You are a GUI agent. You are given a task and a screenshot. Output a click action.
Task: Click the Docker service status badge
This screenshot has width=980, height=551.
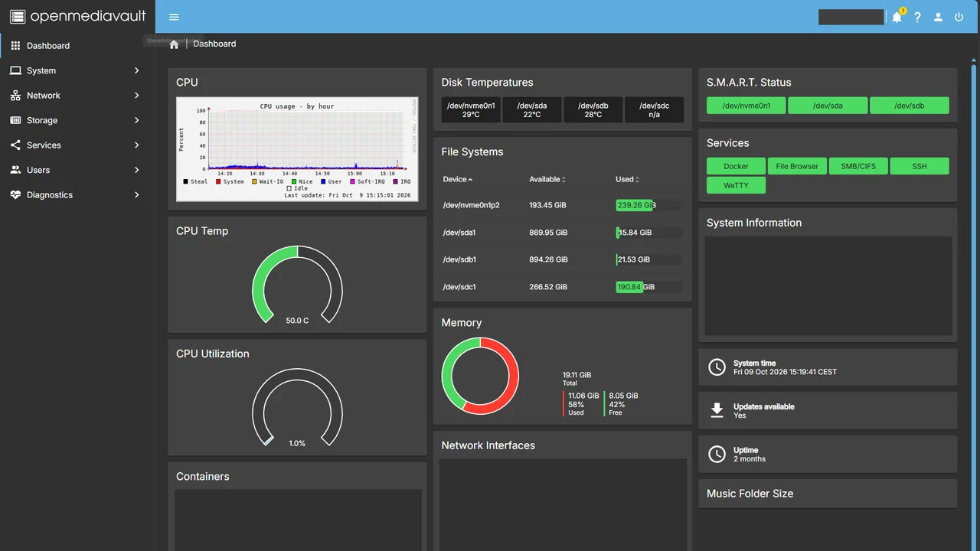click(x=736, y=166)
